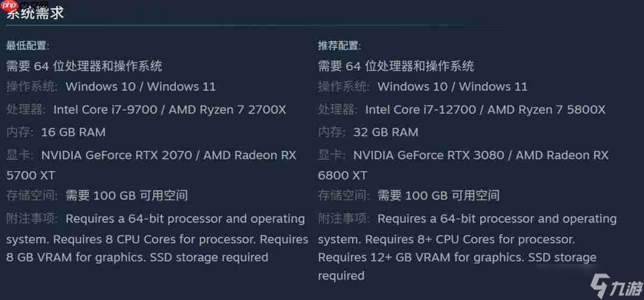Click 6800 XT graphics card text
This screenshot has width=644, height=300.
(342, 175)
